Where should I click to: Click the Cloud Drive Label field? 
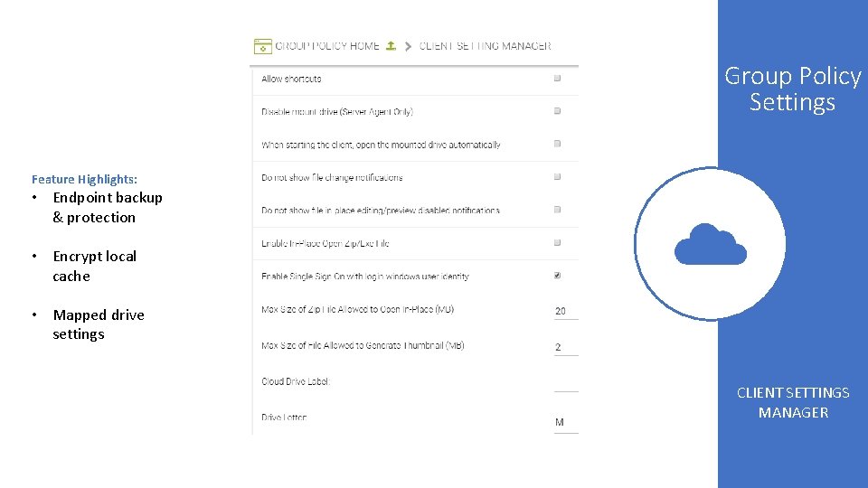566,383
